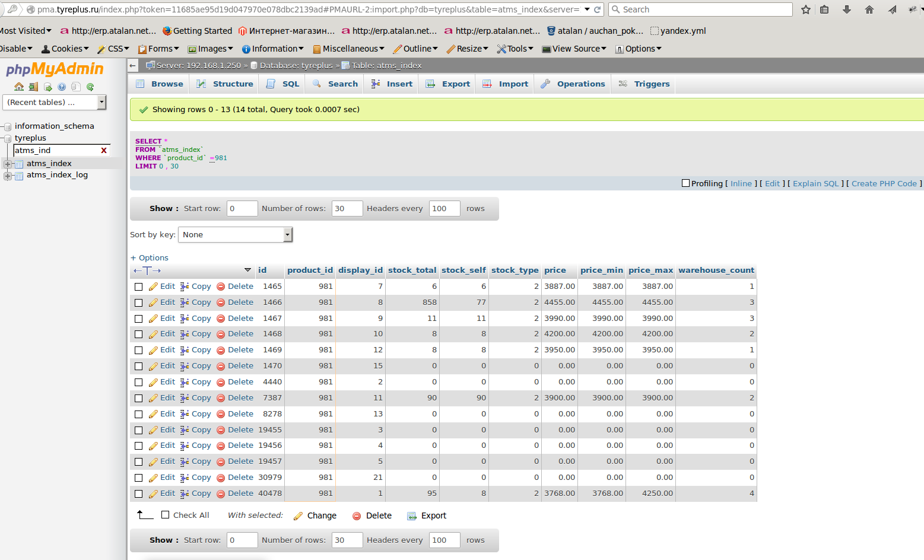This screenshot has height=560, width=924.
Task: Open phpMyAdmin documentation help icon
Action: tap(62, 87)
